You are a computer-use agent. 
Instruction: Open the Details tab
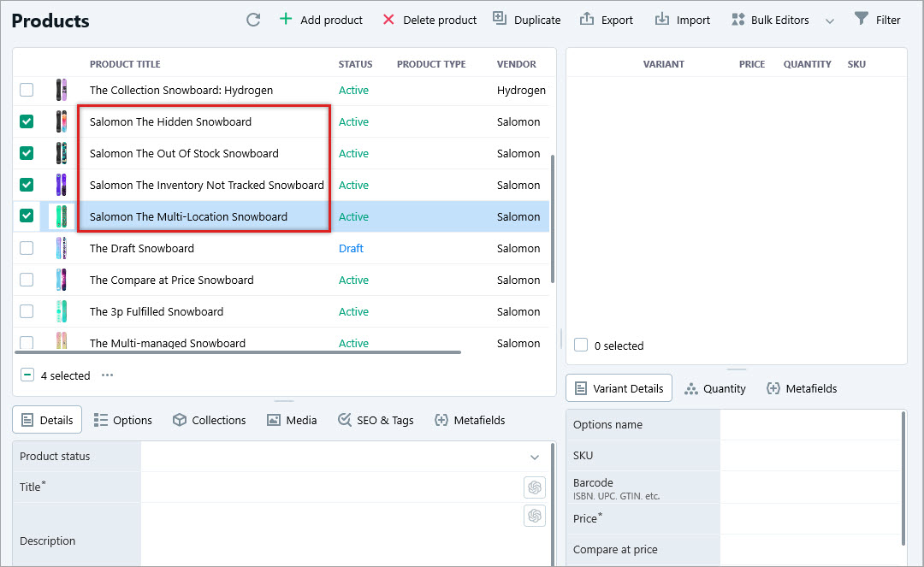pos(47,420)
